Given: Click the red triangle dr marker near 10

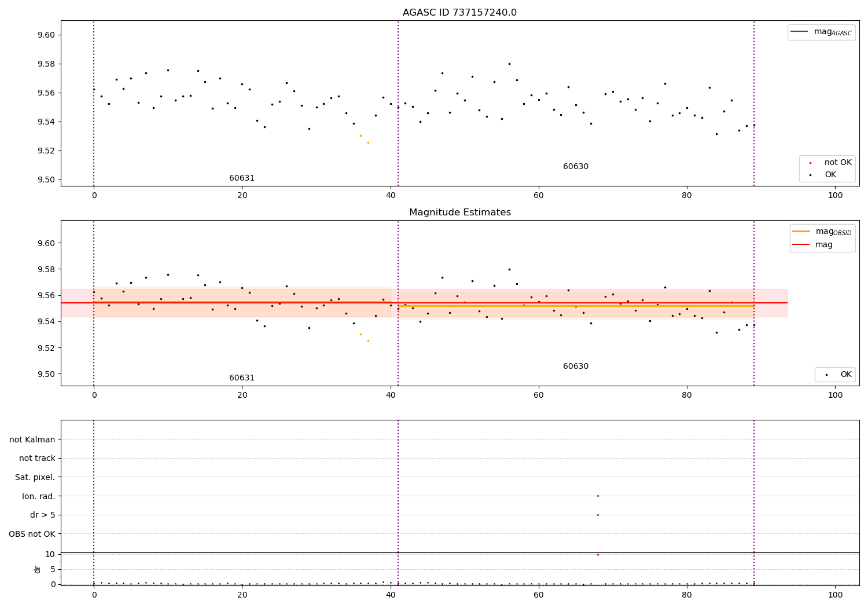Looking at the screenshot, I should point(598,555).
